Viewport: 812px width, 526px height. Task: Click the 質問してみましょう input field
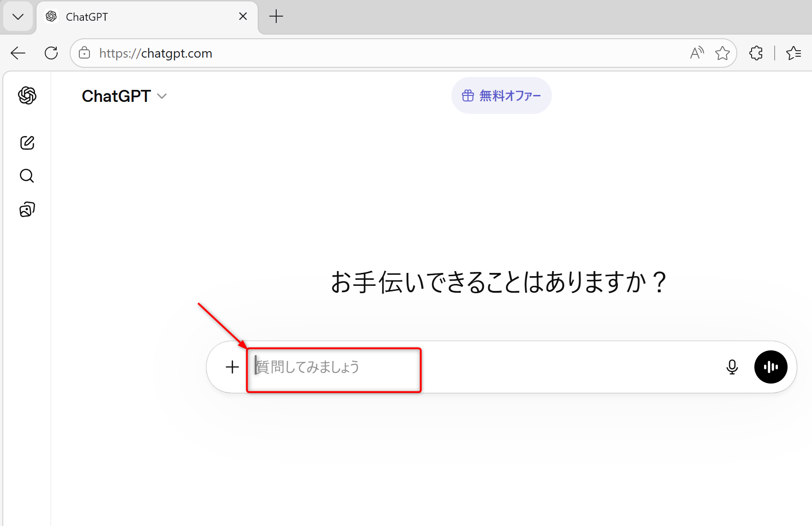click(x=461, y=367)
